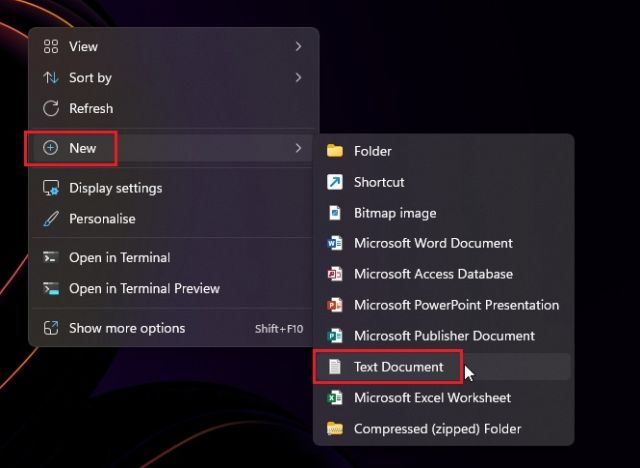Create a new Text Document
The width and height of the screenshot is (640, 468).
[x=398, y=367]
